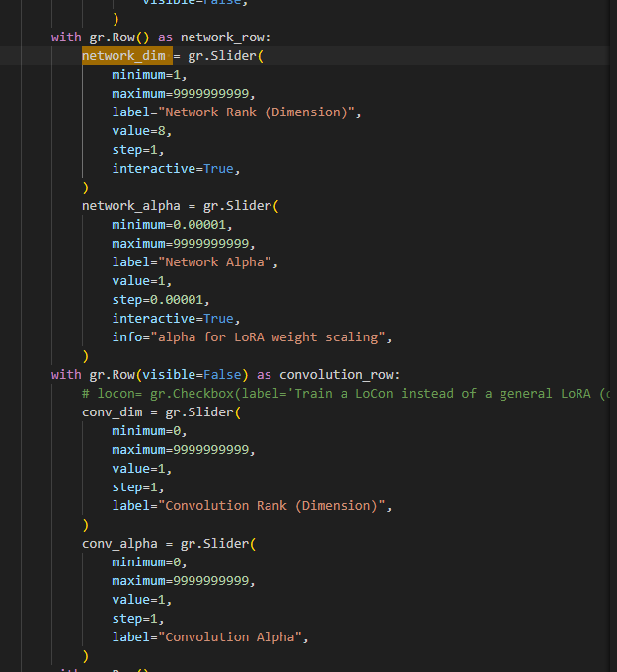Click interactive=True in the network_alpha slider
This screenshot has height=672, width=617.
pyautogui.click(x=173, y=319)
